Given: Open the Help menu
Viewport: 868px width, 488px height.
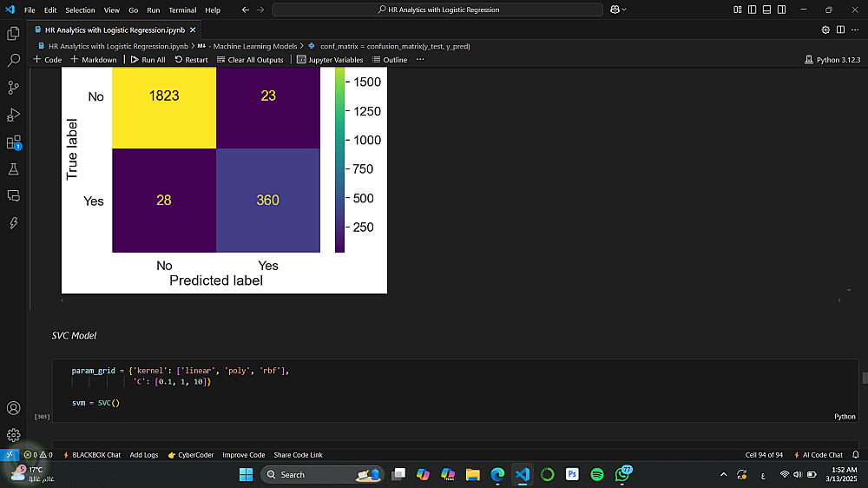Looking at the screenshot, I should pos(213,10).
